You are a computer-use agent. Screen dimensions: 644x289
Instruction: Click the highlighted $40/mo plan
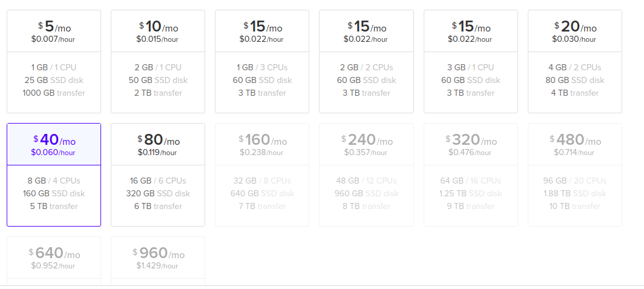point(53,174)
